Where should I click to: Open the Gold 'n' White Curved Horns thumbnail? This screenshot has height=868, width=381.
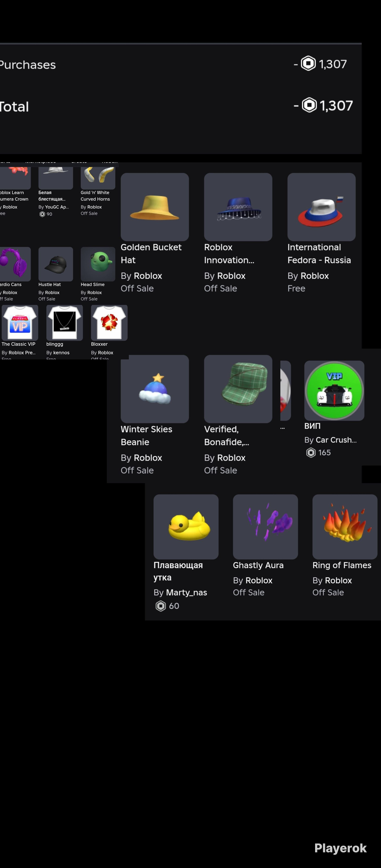click(x=98, y=177)
